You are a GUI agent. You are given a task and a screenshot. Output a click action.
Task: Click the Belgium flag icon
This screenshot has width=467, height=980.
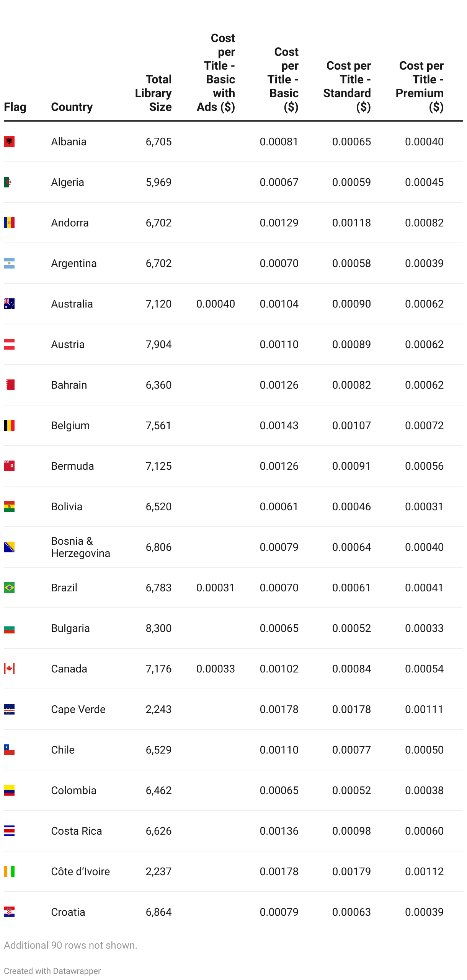point(9,425)
